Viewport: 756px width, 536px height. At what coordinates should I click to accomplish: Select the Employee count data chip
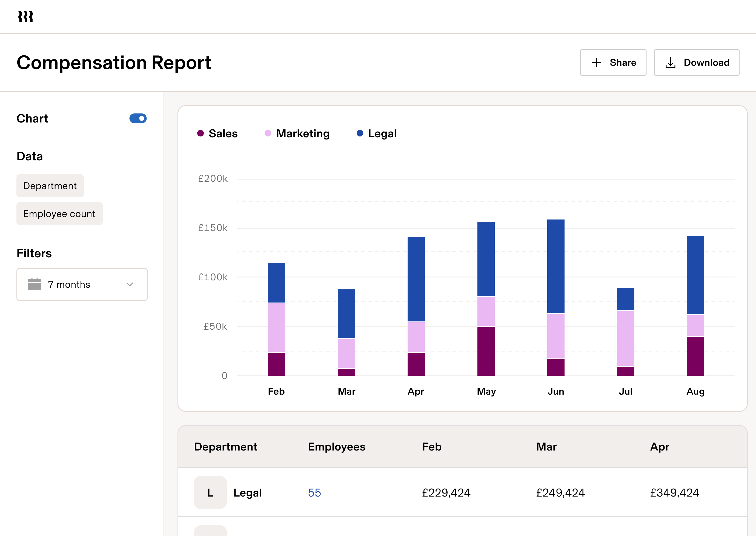click(59, 213)
